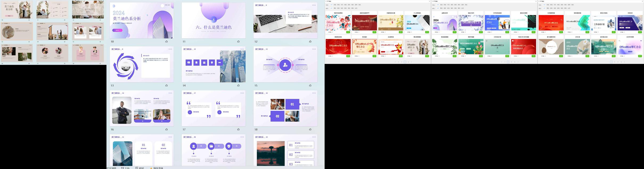Click the 缺失字体 warning icon

click(151, 168)
